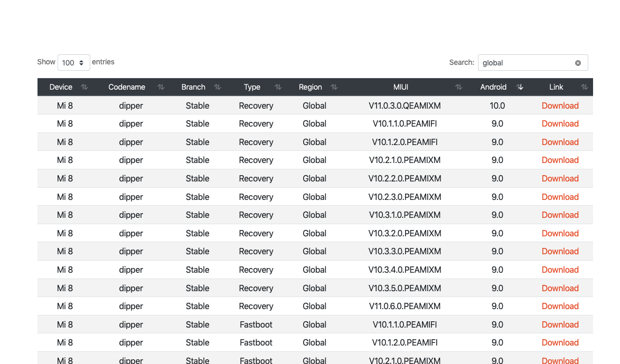This screenshot has width=620, height=364.
Task: Select the V10.2.2.0.PEAMIXM version cell
Action: (x=405, y=178)
